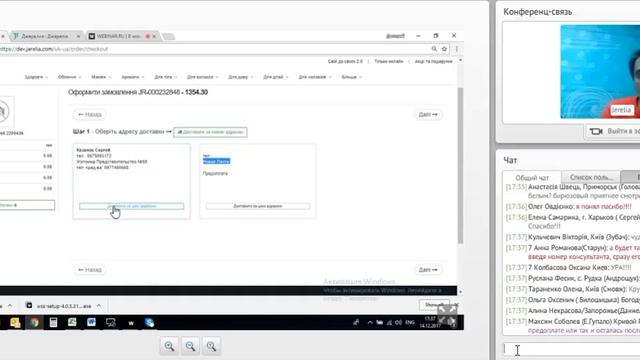Choose delivery button in the Предоплата card
The image size is (640, 360).
(258, 206)
